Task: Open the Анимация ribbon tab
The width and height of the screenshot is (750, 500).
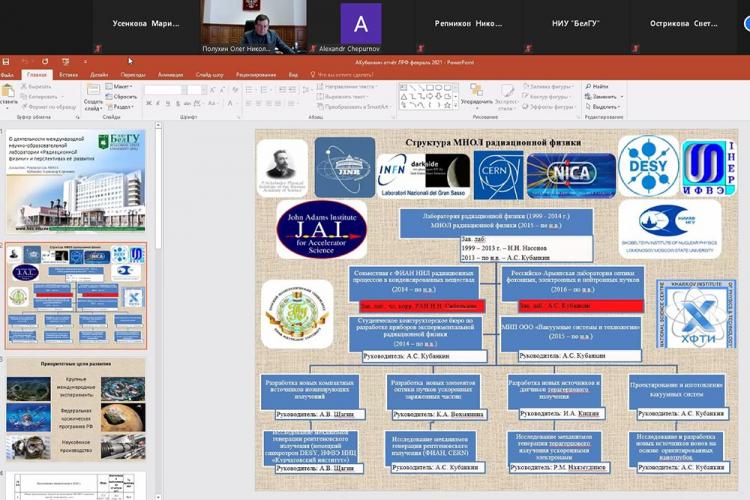Action: tap(170, 74)
